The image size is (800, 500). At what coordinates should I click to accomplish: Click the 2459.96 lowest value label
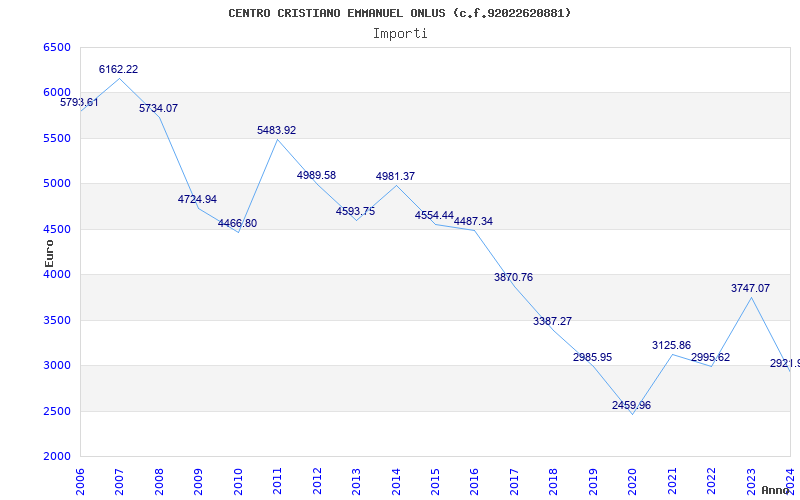tap(632, 406)
